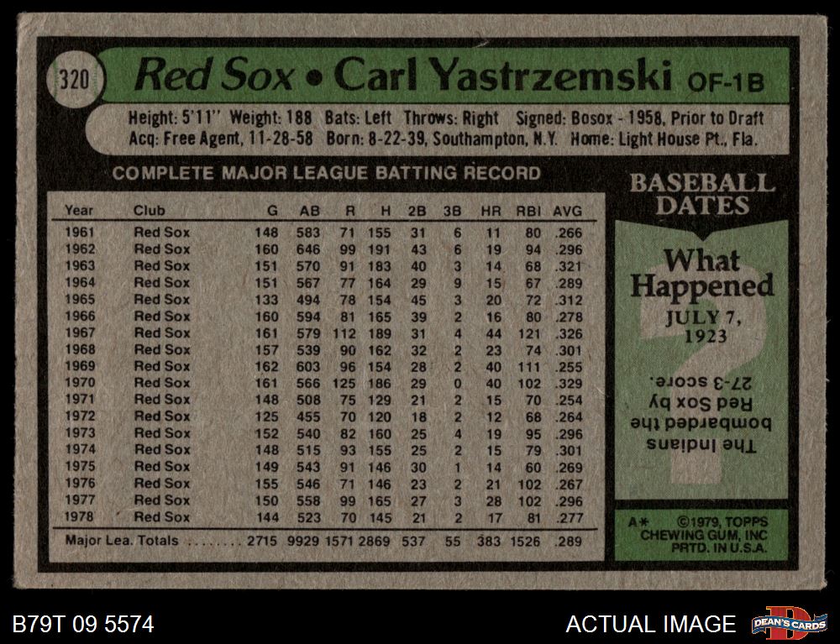Click the Year column header
Screen dimensions: 840x644
click(79, 211)
